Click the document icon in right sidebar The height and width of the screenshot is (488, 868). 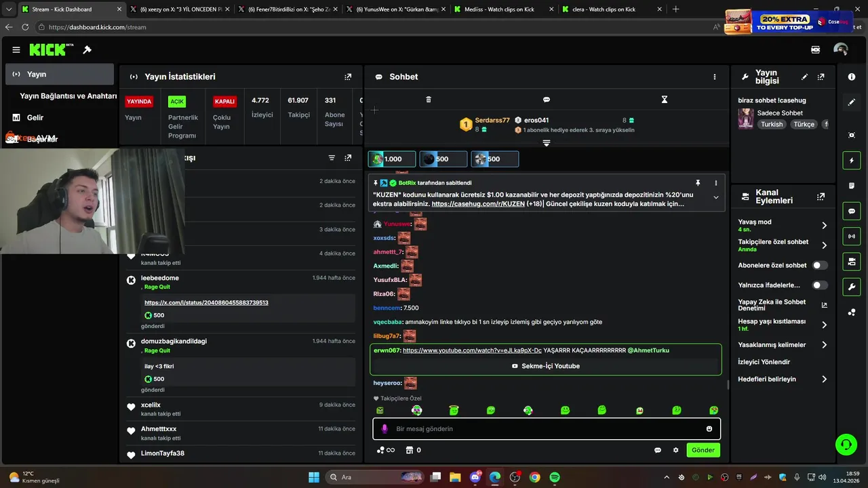(852, 186)
